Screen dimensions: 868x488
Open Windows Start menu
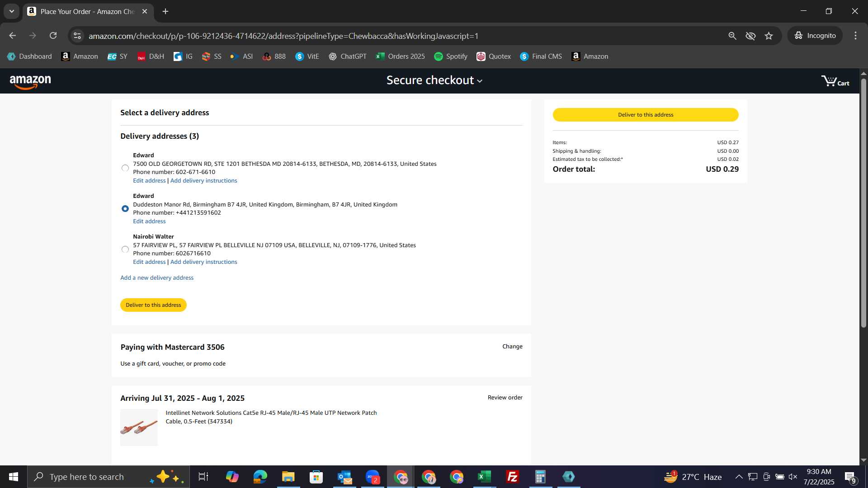click(x=14, y=477)
